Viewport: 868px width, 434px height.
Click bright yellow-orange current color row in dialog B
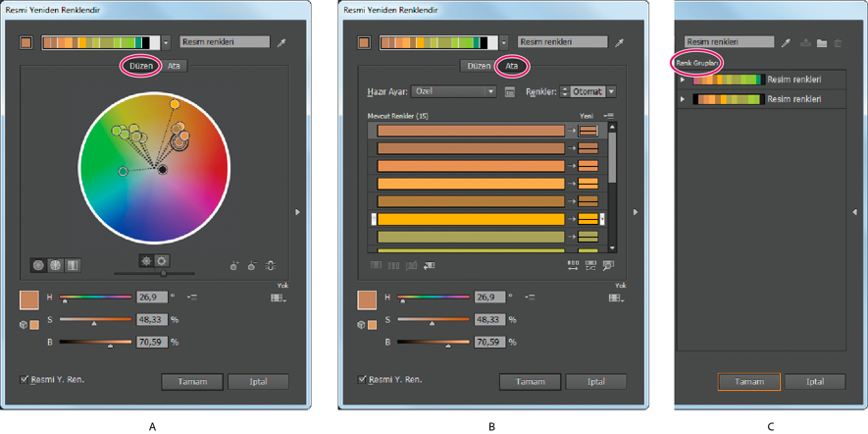point(471,220)
